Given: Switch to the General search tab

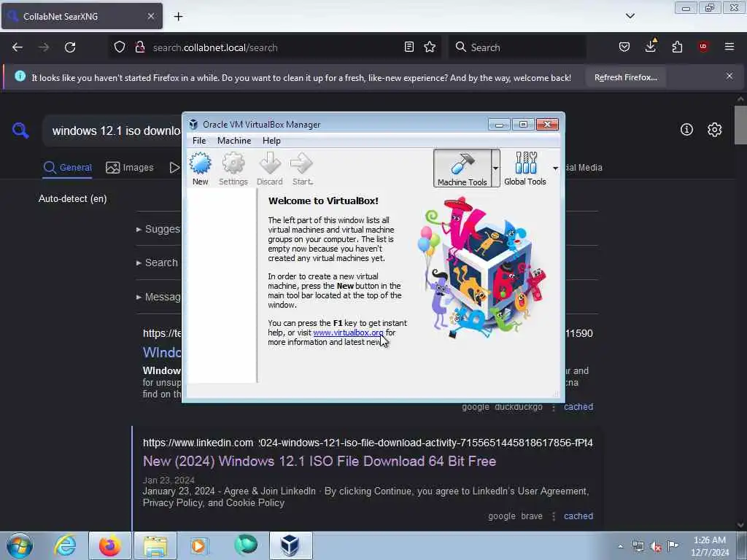Looking at the screenshot, I should click(67, 168).
